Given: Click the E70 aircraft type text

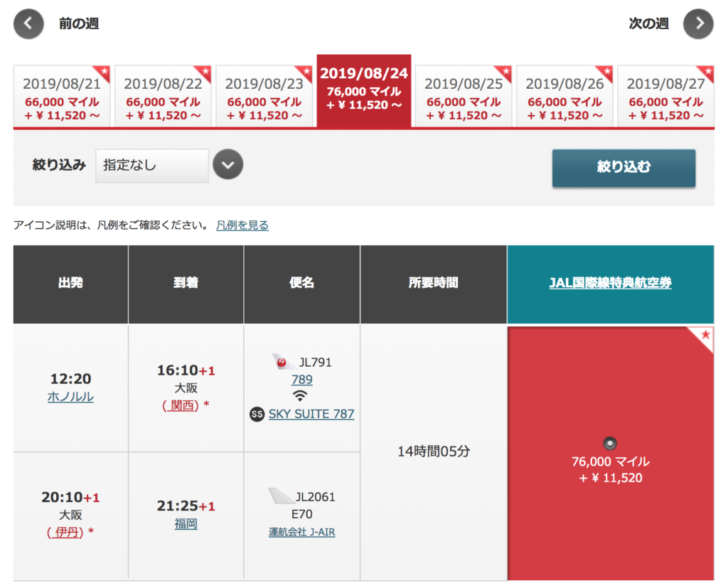Looking at the screenshot, I should click(301, 514).
